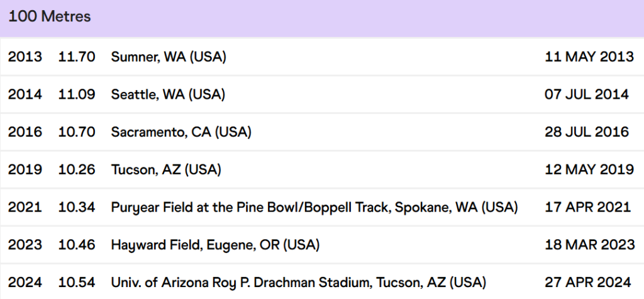Click the 07 JUL 2014 date

point(587,94)
